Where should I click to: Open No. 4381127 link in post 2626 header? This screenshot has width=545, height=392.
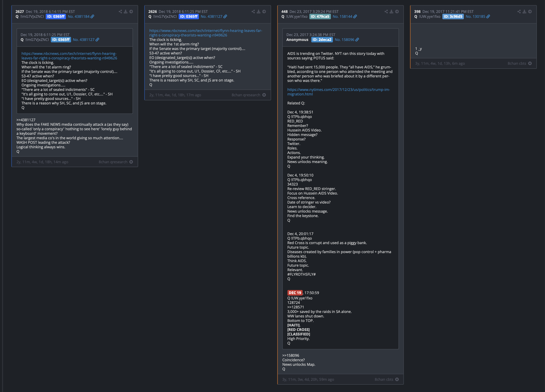point(211,17)
